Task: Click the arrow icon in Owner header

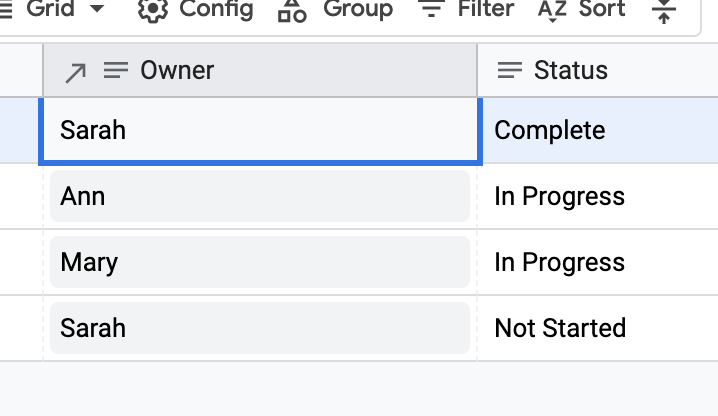Action: click(75, 70)
